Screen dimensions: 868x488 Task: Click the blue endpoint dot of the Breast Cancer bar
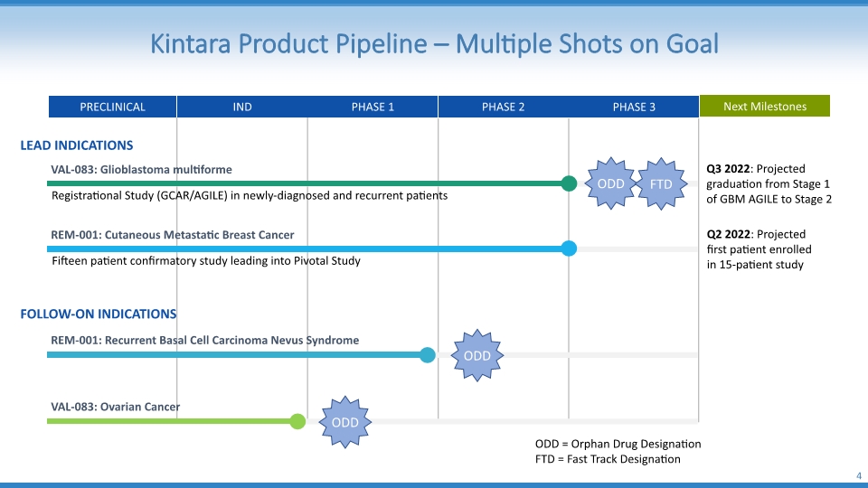(569, 249)
